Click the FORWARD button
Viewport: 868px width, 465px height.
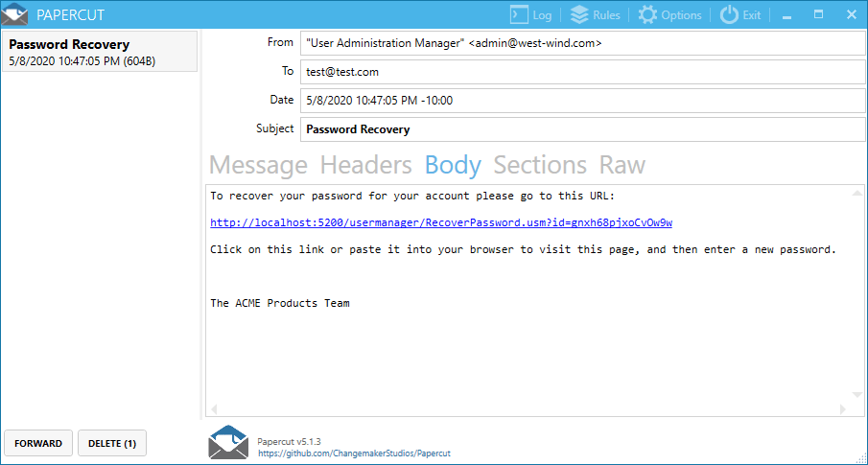(x=38, y=443)
